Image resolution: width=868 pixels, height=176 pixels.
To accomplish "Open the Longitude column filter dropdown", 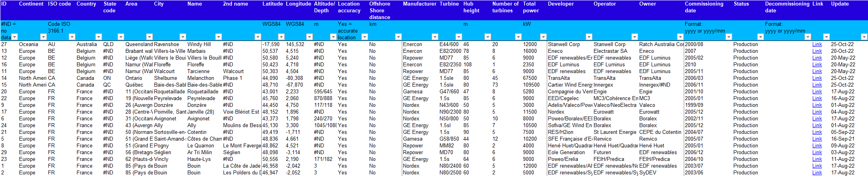I will (x=309, y=37).
